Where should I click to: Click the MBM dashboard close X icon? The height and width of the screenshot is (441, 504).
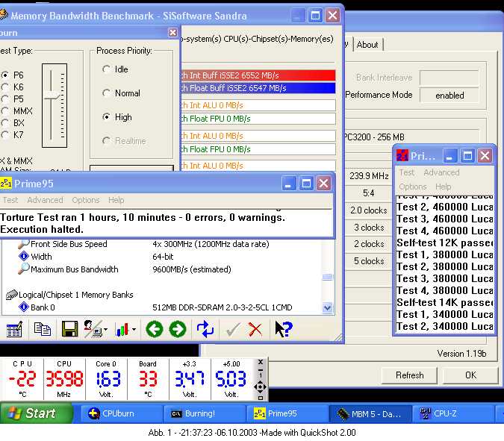click(x=261, y=362)
